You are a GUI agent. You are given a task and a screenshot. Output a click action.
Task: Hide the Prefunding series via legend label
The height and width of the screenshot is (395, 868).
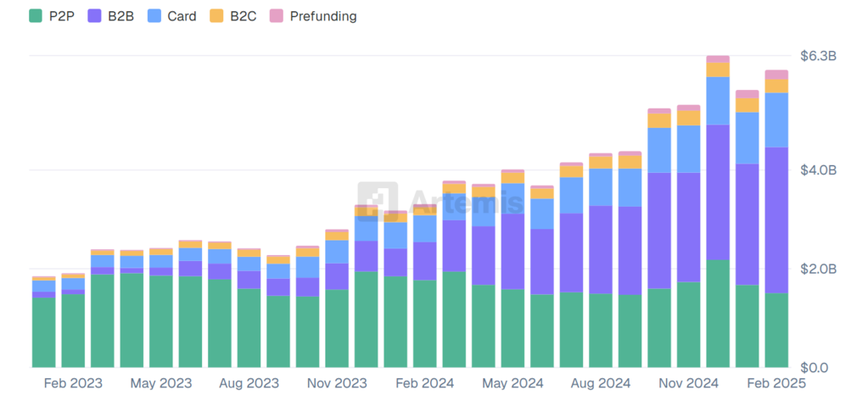coord(322,16)
